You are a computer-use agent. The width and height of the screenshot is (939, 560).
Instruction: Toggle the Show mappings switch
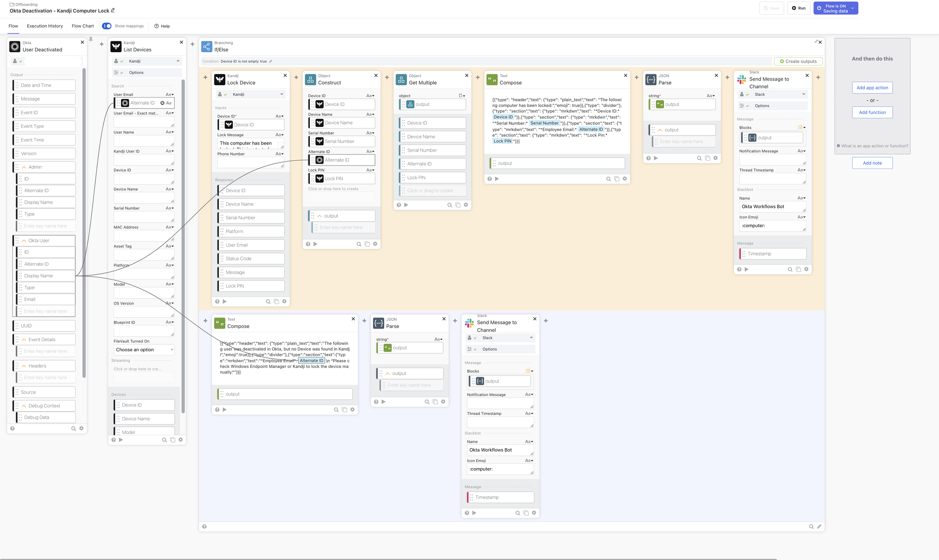tap(107, 26)
